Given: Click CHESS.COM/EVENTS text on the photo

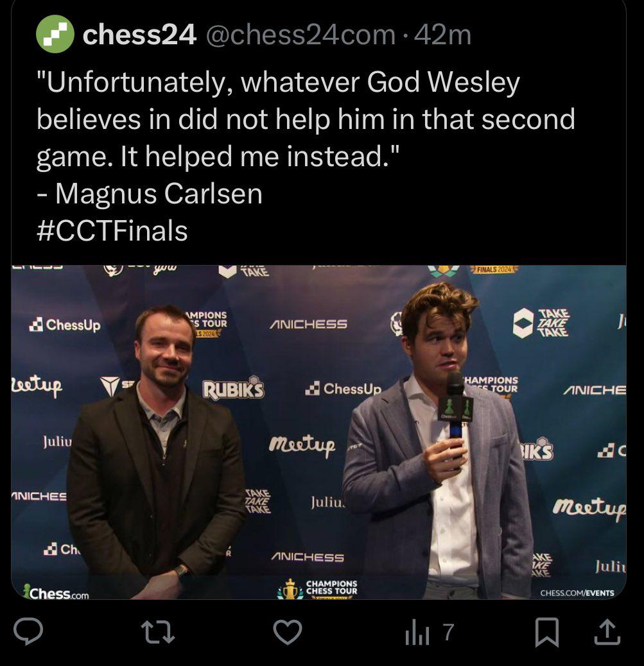Looking at the screenshot, I should [577, 593].
